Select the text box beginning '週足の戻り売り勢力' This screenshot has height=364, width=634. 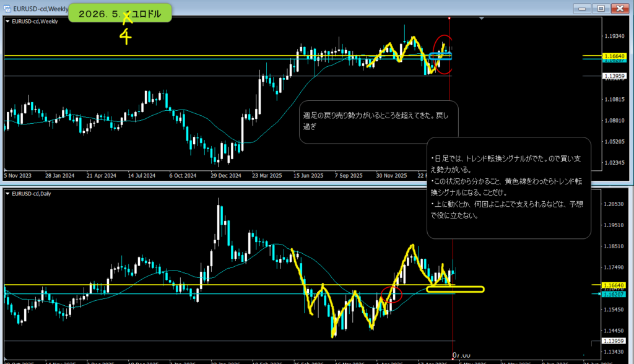[x=379, y=122]
